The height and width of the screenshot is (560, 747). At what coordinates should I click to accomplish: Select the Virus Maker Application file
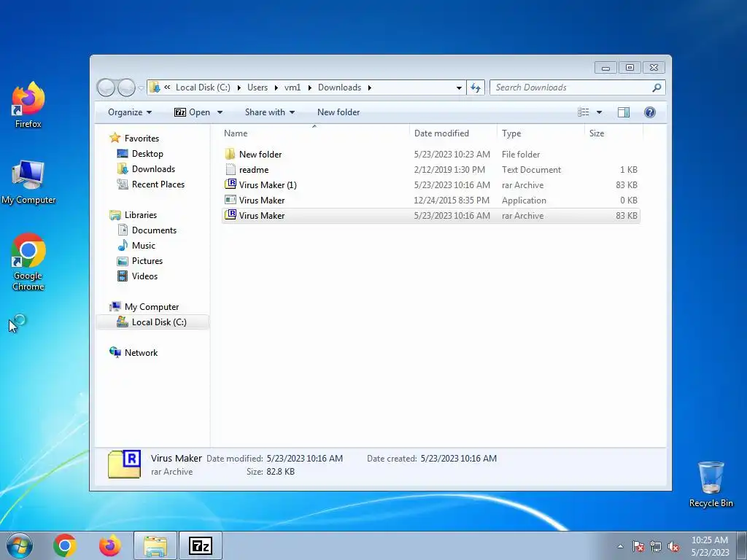tap(430, 200)
